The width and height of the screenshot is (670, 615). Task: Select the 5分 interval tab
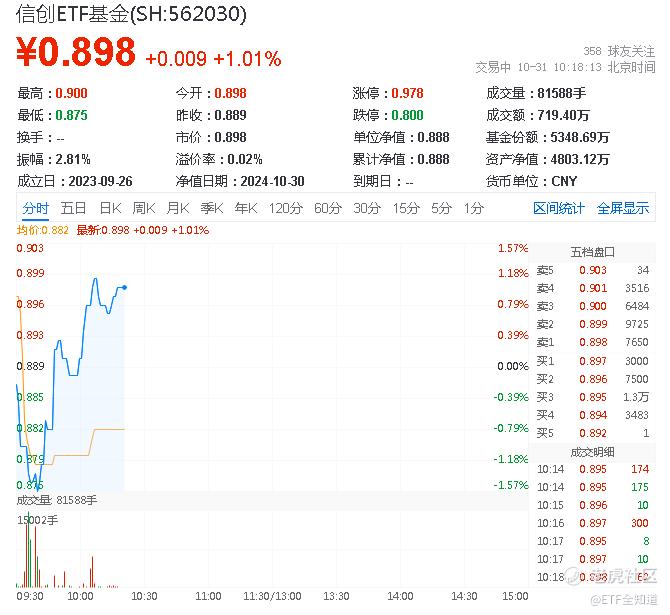coord(441,208)
